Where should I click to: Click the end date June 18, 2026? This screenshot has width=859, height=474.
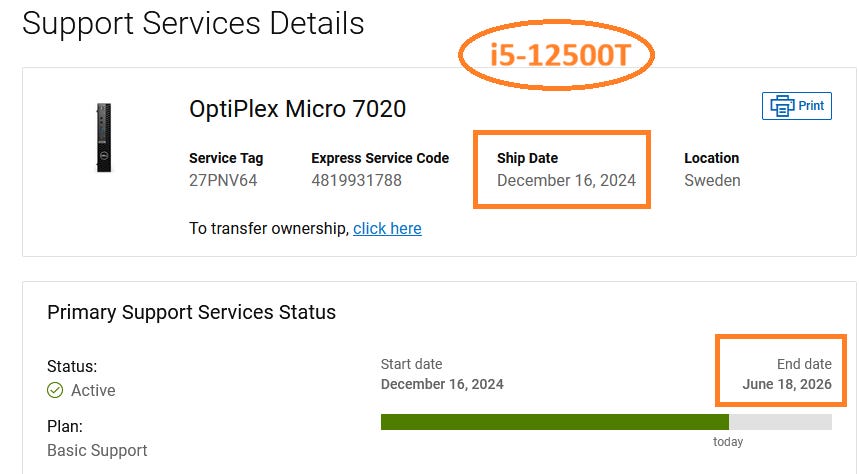click(x=787, y=384)
